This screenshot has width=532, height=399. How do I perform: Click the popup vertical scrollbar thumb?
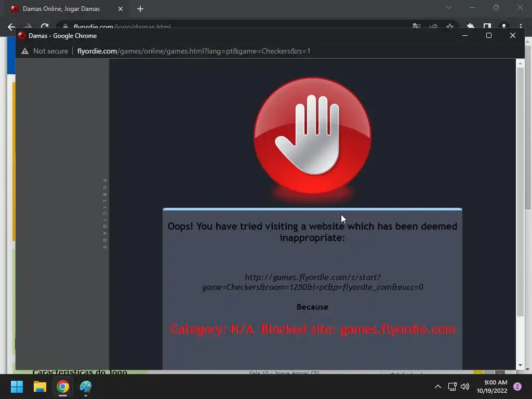[x=521, y=192]
